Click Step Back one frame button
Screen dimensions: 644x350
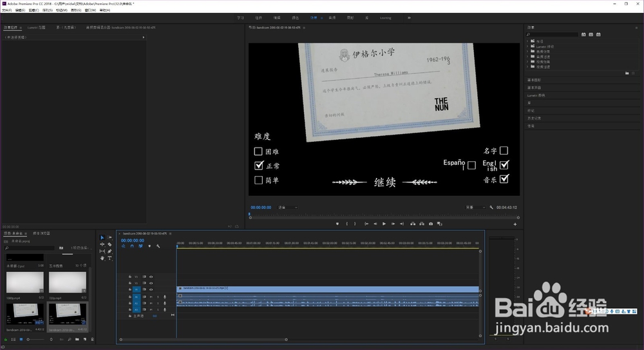pos(375,224)
